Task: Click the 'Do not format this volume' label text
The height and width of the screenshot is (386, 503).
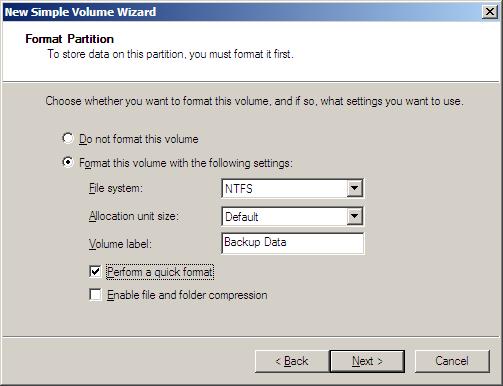Action: point(139,139)
